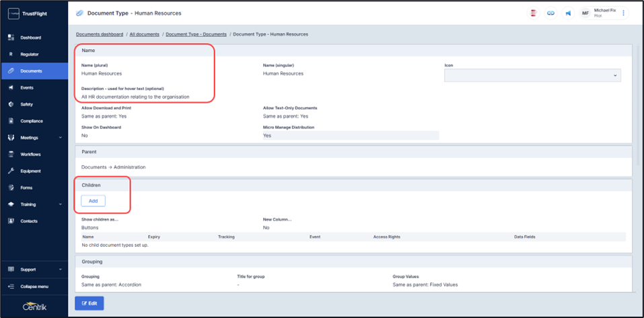
Task: Expand the Training menu chevron
Action: click(x=61, y=204)
